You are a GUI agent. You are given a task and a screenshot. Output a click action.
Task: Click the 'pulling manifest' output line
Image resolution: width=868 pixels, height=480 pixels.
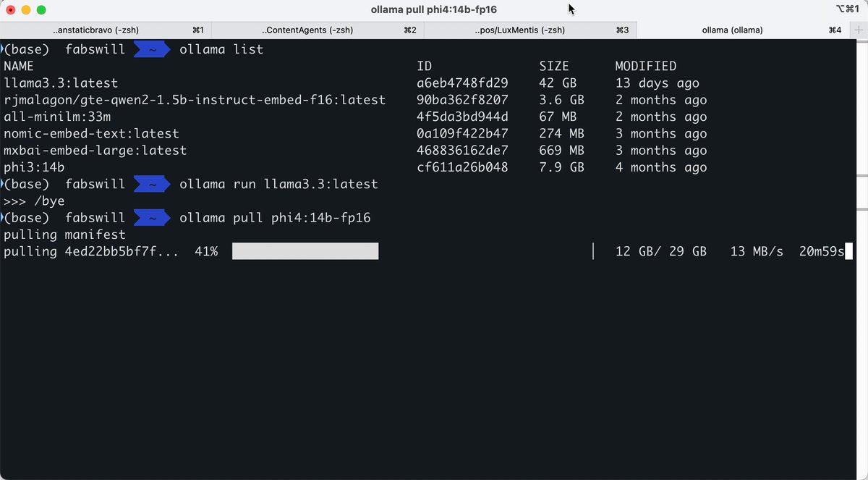point(64,235)
